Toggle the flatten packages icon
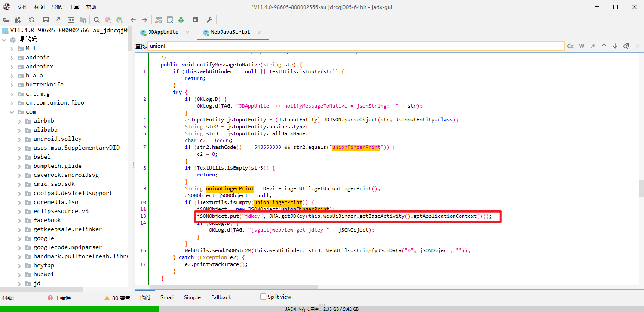Image resolution: width=644 pixels, height=312 pixels. [x=83, y=20]
